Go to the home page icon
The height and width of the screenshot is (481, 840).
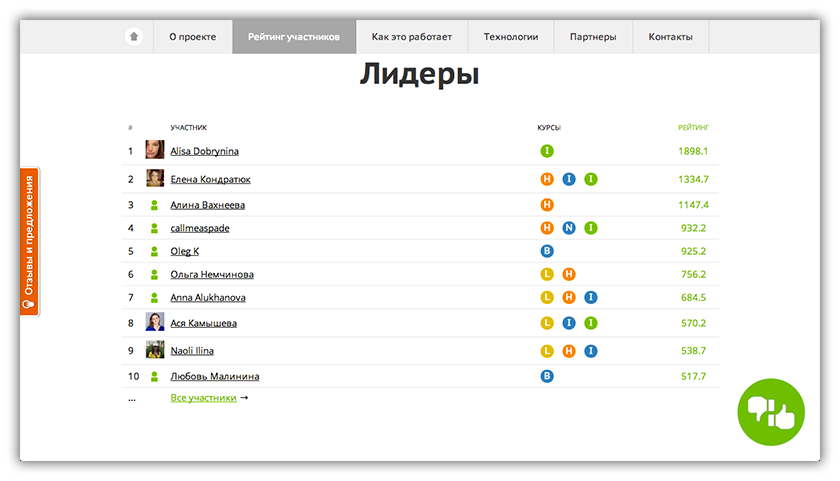[x=134, y=36]
